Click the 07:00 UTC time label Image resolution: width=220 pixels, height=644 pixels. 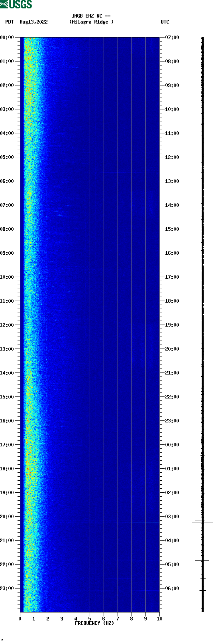pyautogui.click(x=172, y=38)
